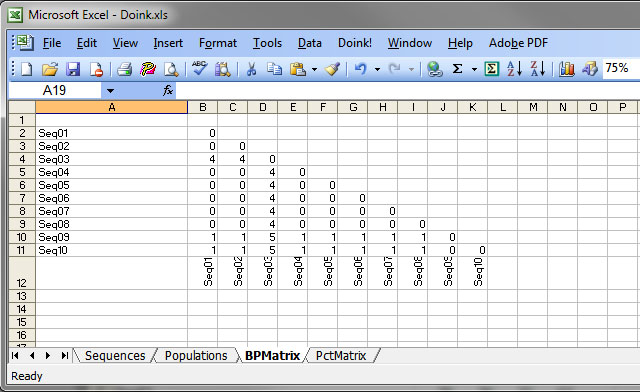Jump to first sheet tab arrow
The image size is (640, 392).
(x=15, y=356)
